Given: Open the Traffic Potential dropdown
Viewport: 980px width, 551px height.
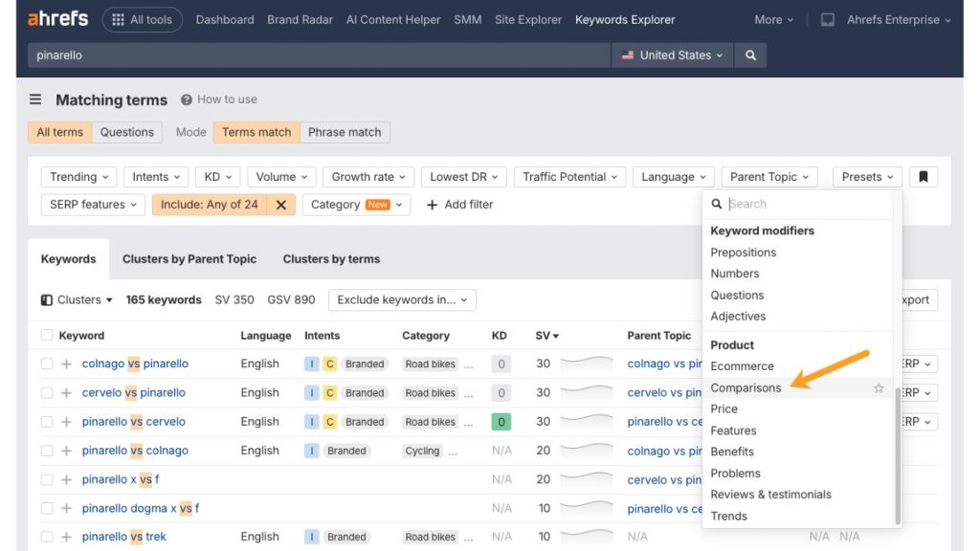Looking at the screenshot, I should 569,177.
